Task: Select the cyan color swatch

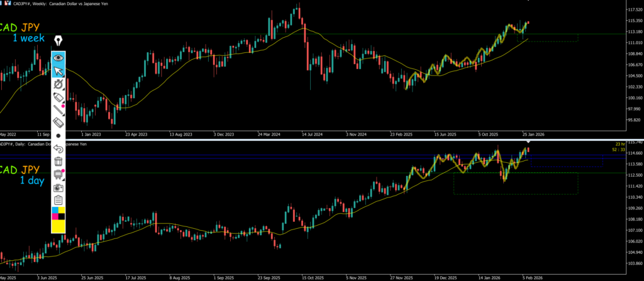Action: click(55, 211)
